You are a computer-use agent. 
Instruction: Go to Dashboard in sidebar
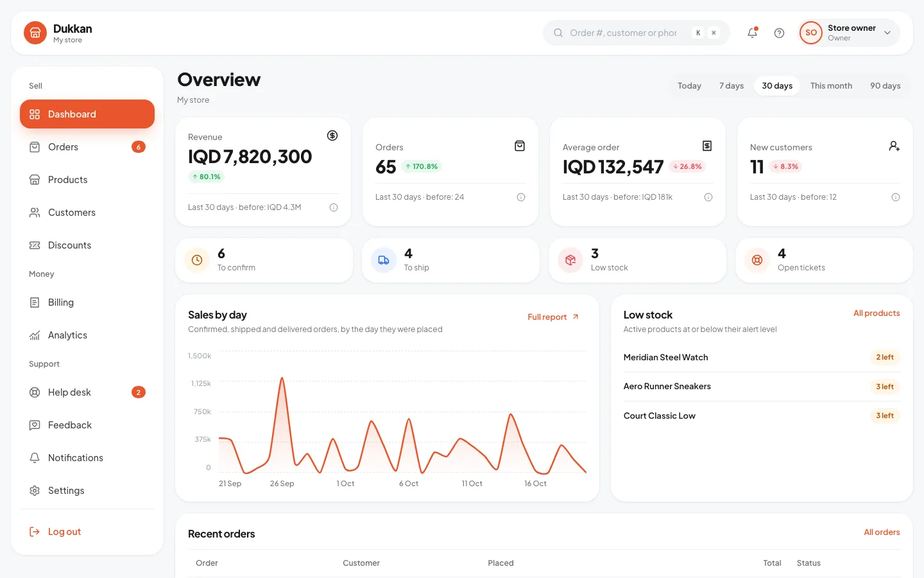(87, 114)
